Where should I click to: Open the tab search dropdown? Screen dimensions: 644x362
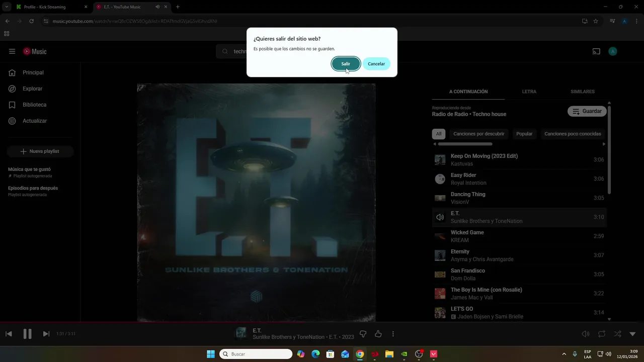pyautogui.click(x=7, y=7)
